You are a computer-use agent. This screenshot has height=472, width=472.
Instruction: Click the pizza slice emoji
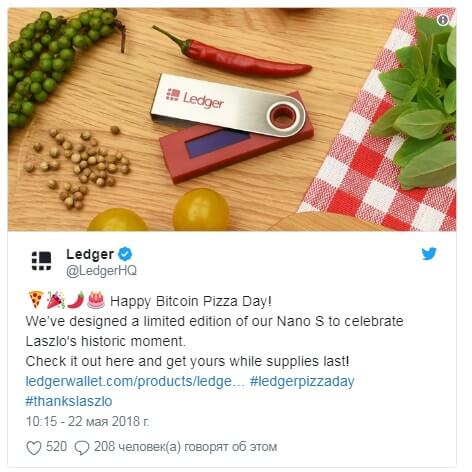pyautogui.click(x=36, y=300)
